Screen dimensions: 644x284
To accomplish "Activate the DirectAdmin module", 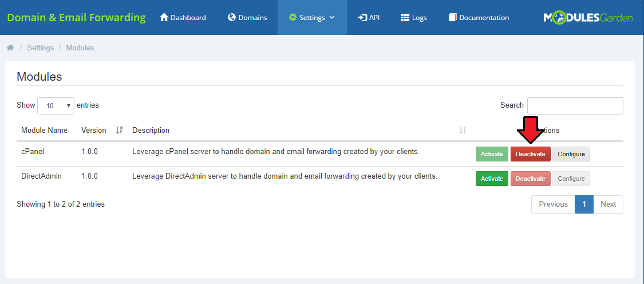I will click(x=492, y=179).
